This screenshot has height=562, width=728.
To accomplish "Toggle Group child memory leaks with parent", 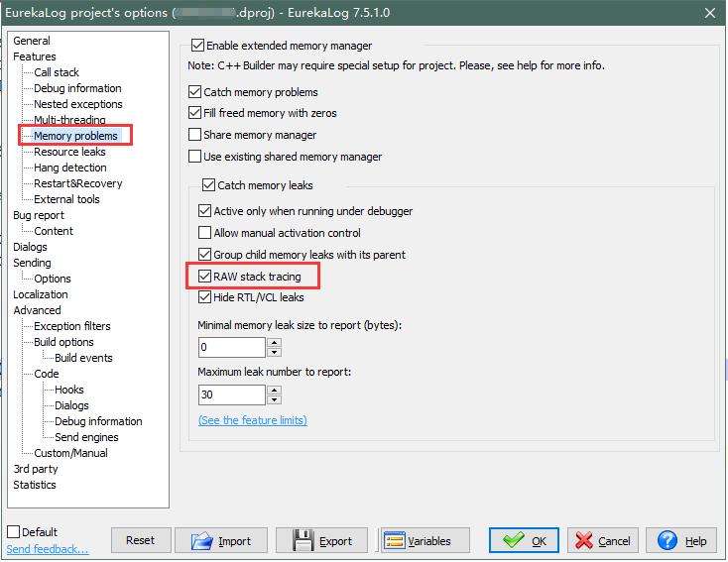I will [x=204, y=255].
